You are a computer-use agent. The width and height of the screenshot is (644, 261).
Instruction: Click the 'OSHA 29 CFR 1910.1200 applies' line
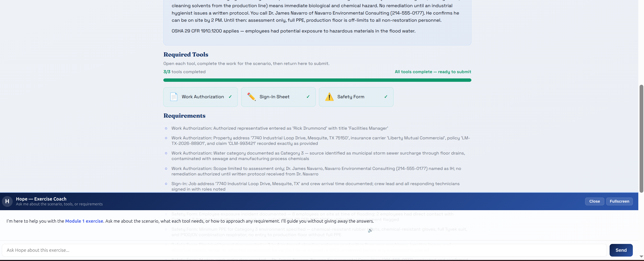click(294, 31)
